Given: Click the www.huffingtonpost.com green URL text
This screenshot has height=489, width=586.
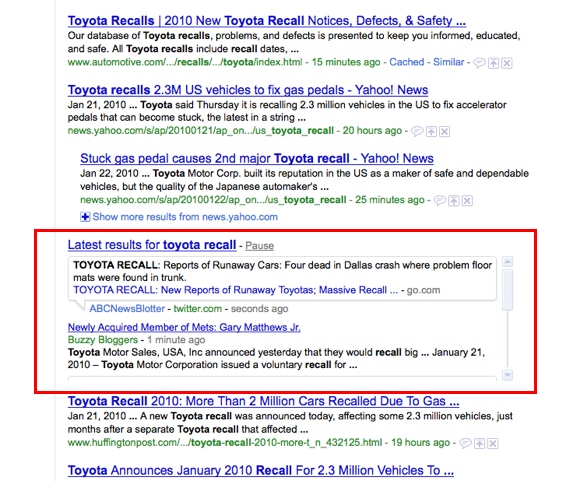Looking at the screenshot, I should [x=225, y=443].
